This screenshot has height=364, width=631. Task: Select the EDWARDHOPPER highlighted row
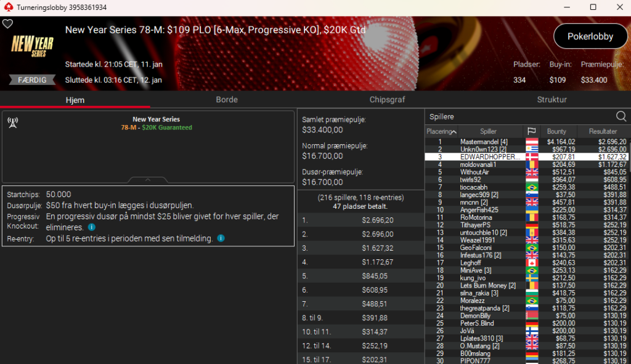click(527, 157)
